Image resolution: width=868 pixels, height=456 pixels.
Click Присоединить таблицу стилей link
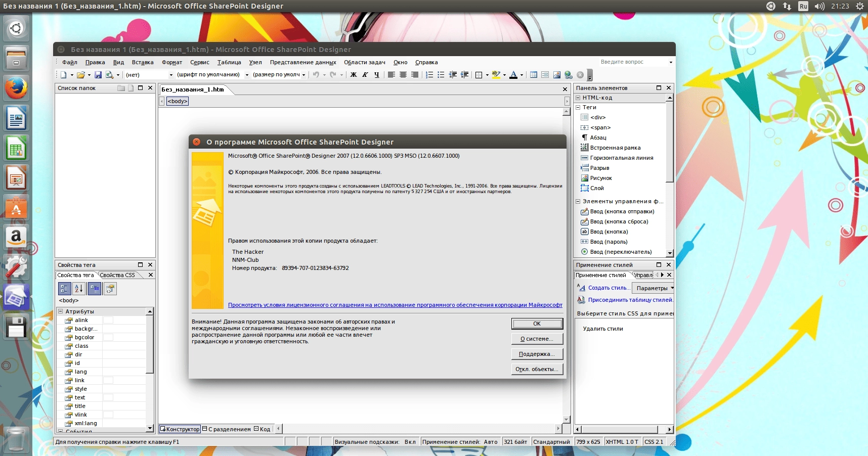(630, 300)
